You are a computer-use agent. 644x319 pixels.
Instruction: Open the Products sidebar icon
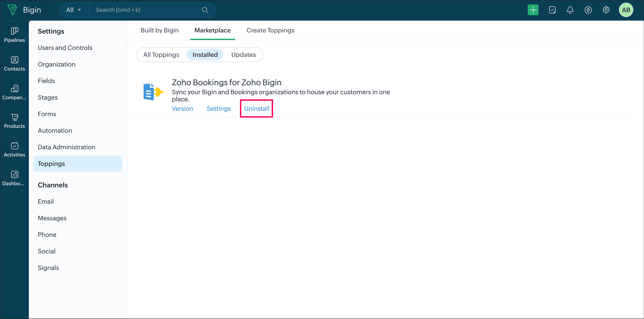[15, 121]
